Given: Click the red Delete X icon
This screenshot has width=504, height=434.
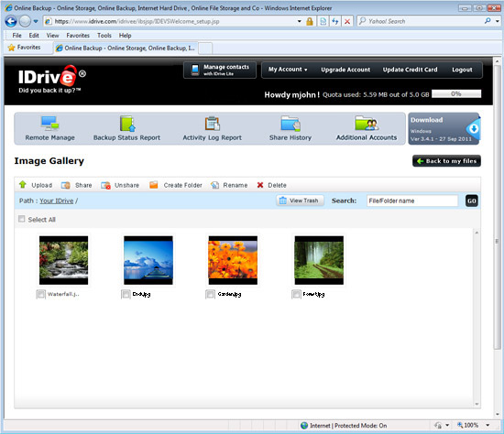Looking at the screenshot, I should coord(260,185).
